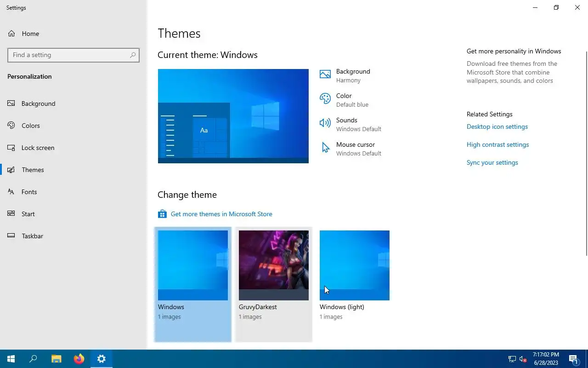
Task: Open the network tray icon
Action: [512, 359]
